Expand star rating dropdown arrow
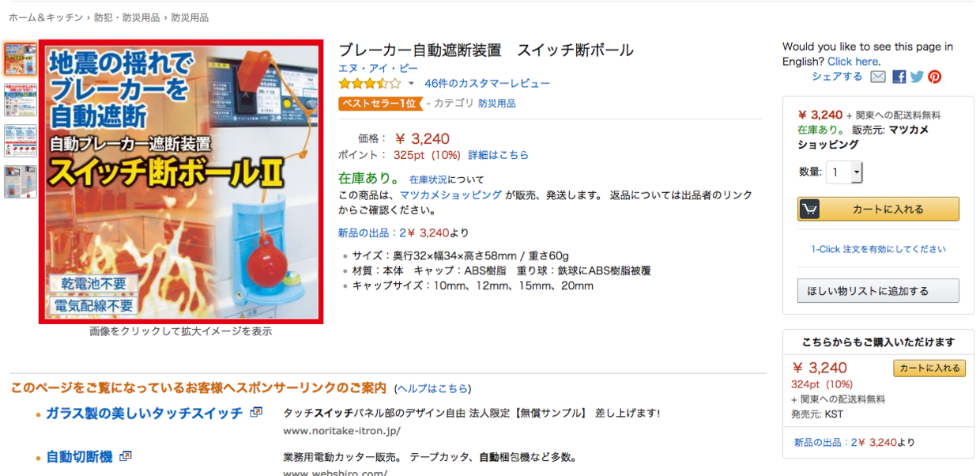 point(411,84)
